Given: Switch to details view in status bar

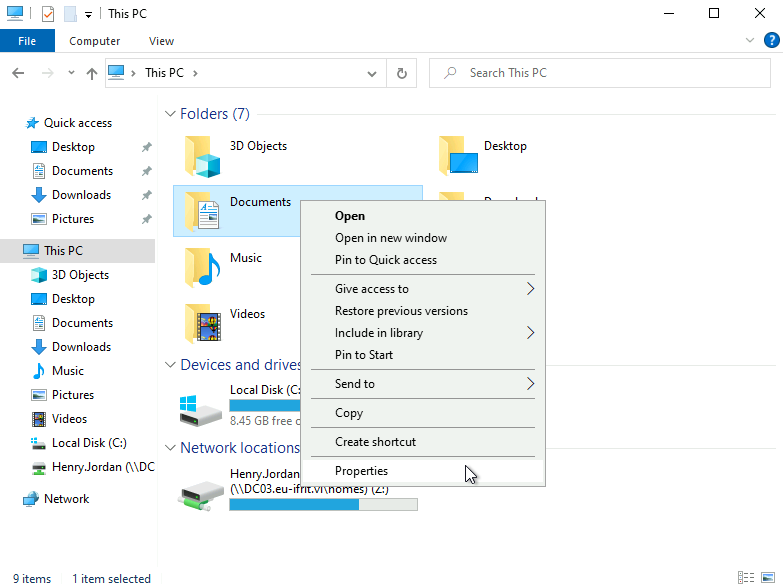Looking at the screenshot, I should (x=746, y=578).
